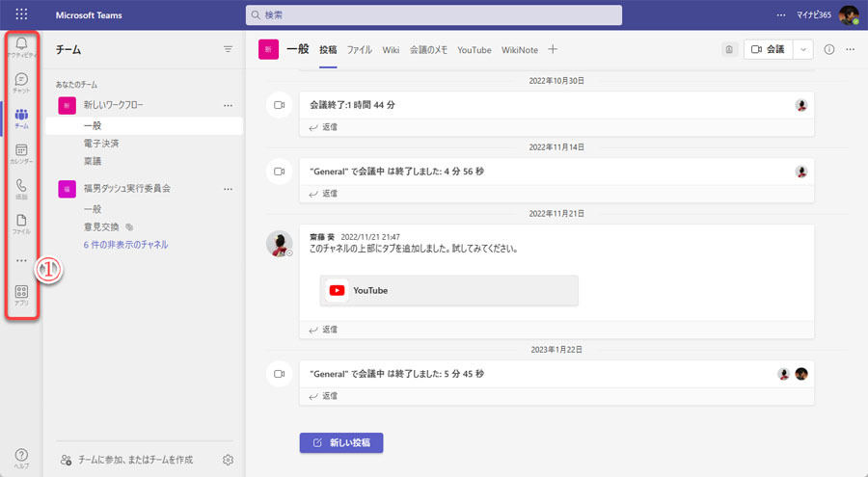Click the YouTube logo in the card
The width and height of the screenshot is (868, 477).
(x=337, y=290)
